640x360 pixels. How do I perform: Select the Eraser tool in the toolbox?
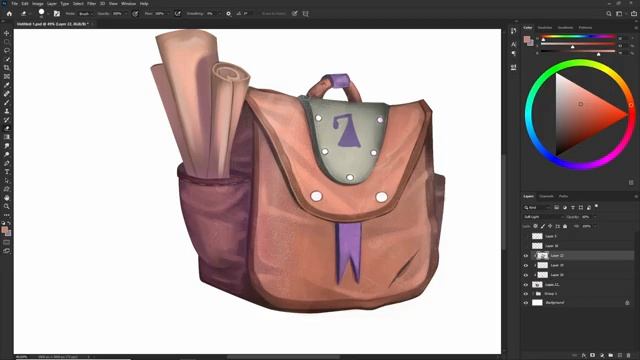[x=7, y=128]
